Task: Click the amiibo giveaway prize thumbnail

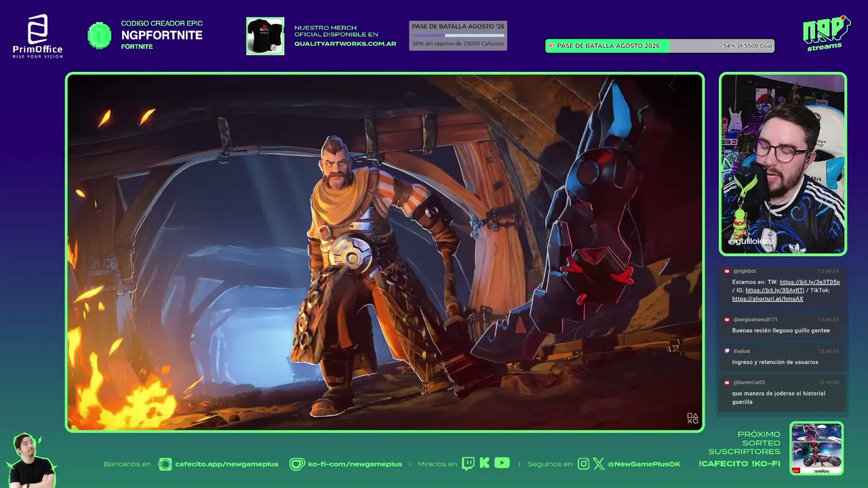Action: 816,448
